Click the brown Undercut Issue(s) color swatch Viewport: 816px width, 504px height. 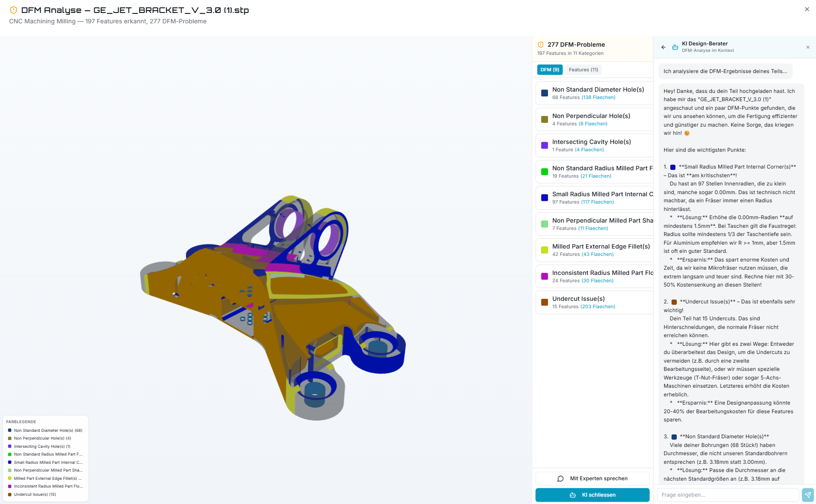pos(544,302)
